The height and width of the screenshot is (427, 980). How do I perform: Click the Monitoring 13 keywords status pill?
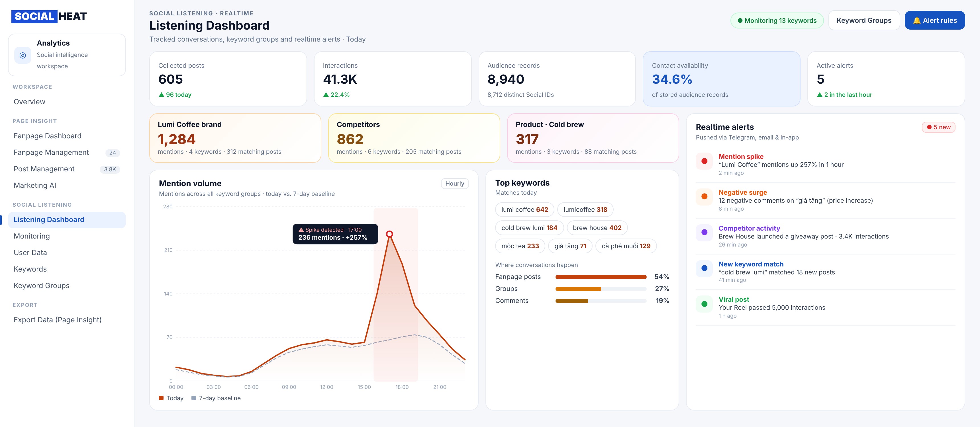point(777,20)
